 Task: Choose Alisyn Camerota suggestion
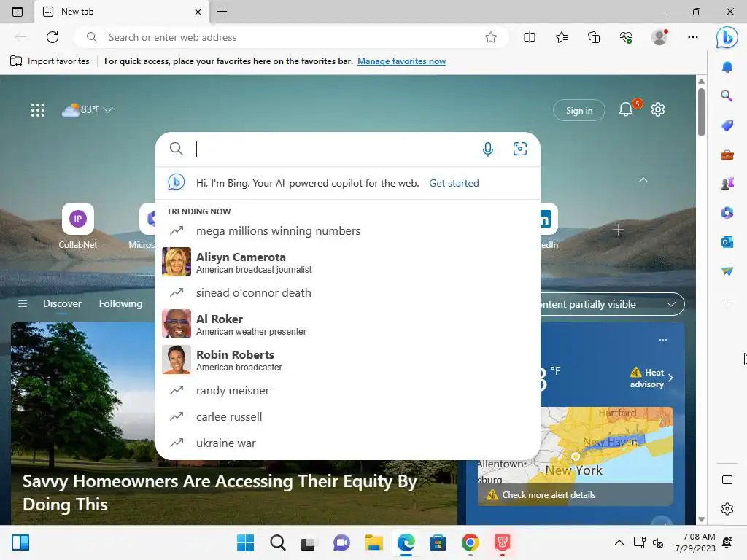click(x=348, y=262)
